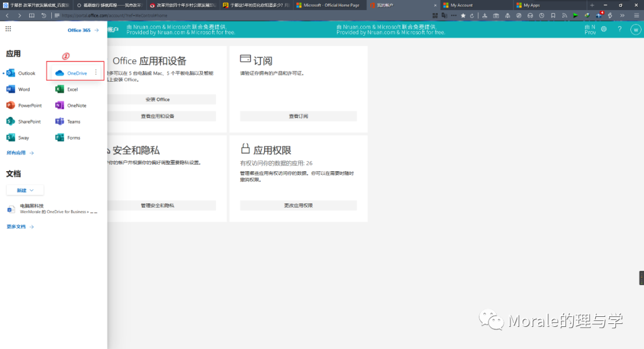The width and height of the screenshot is (644, 349).
Task: Open the 电脑黑科技 document
Action: tap(52, 209)
